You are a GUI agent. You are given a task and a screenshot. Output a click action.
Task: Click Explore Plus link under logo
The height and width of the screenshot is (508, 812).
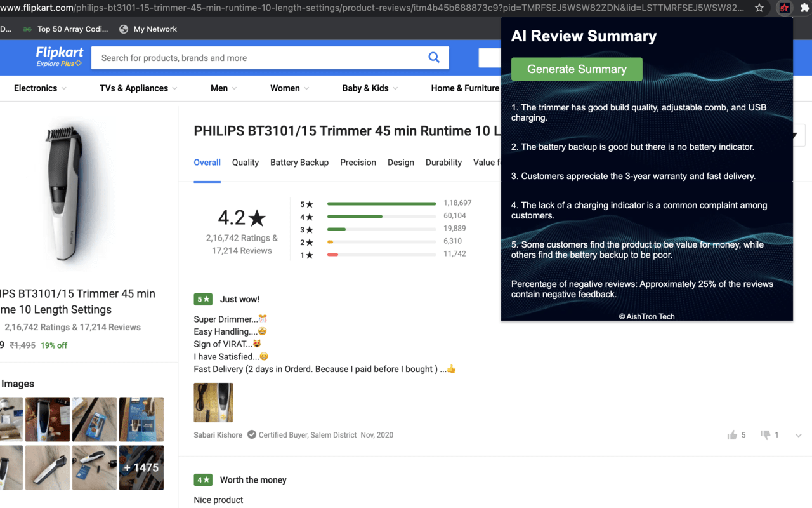point(58,63)
